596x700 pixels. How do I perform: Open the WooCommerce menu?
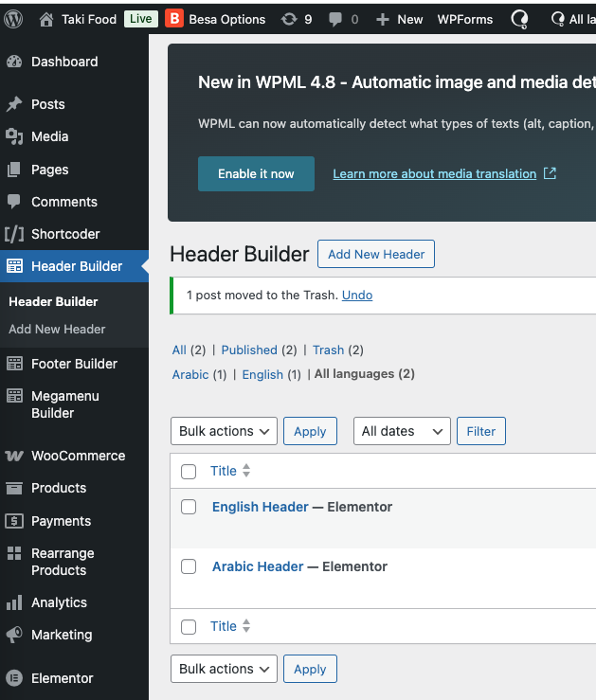78,456
